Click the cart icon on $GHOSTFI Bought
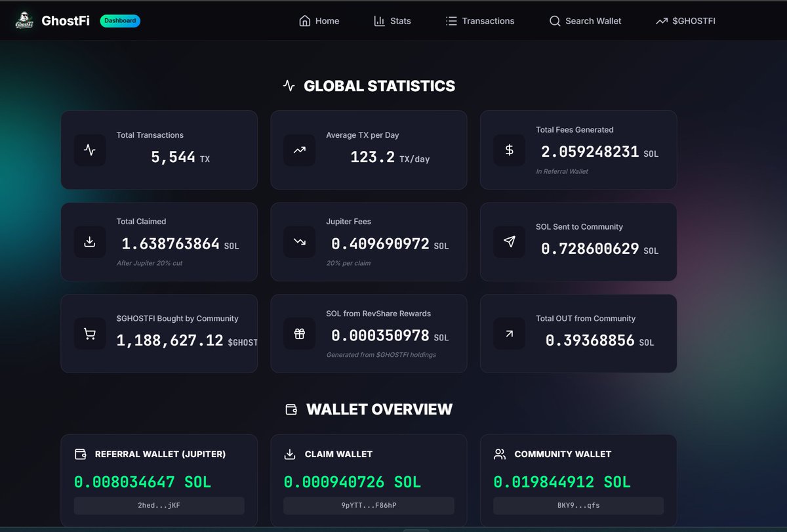 [x=90, y=334]
